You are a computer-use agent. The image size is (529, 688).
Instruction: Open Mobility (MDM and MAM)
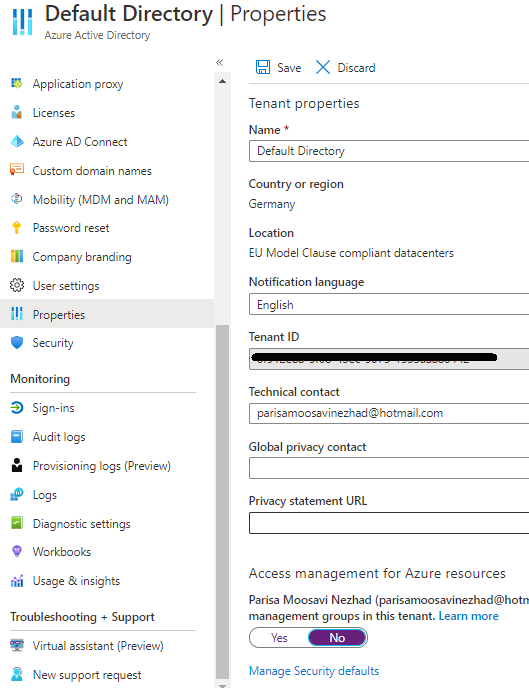click(100, 200)
